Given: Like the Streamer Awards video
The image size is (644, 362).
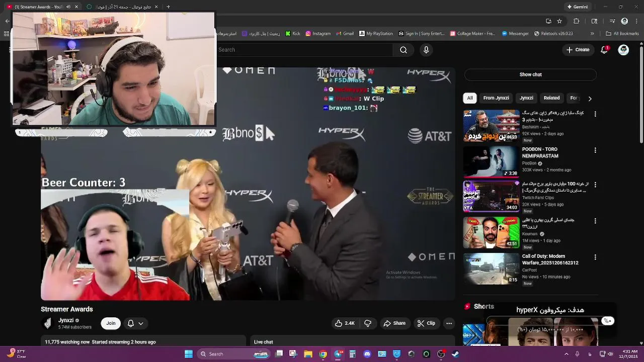Looking at the screenshot, I should [345, 323].
